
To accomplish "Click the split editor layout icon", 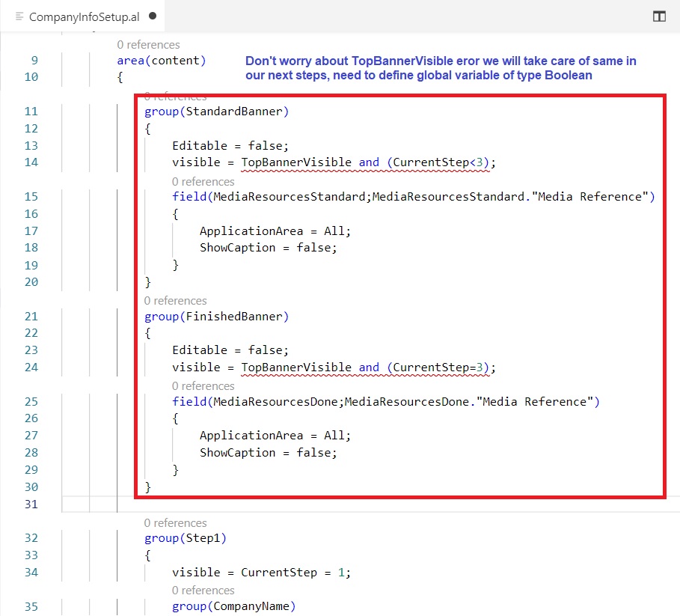I will pos(658,16).
